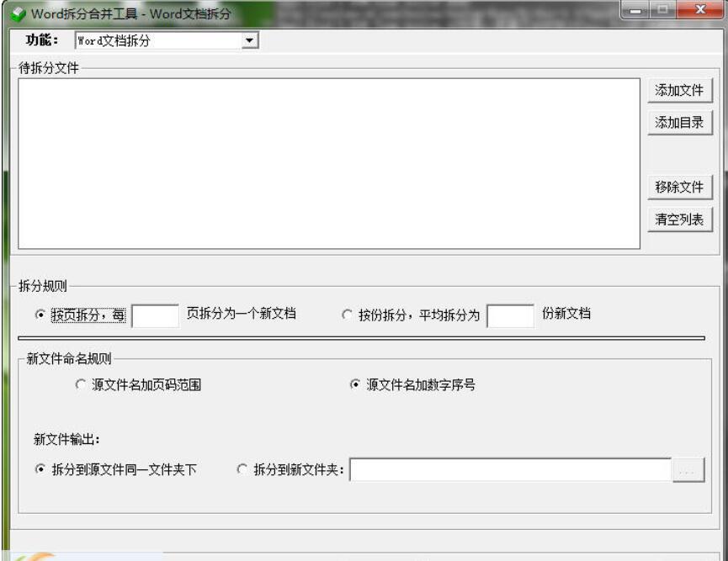The height and width of the screenshot is (561, 728).
Task: Click the 添加文件 button
Action: (x=679, y=90)
